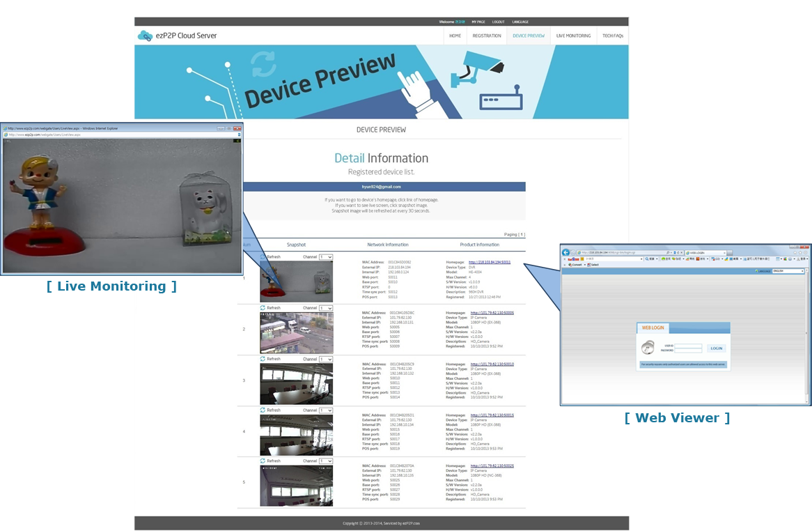Click the magnifier search icon in Web Viewer toolbar
Image resolution: width=812 pixels, height=531 pixels.
(x=647, y=259)
